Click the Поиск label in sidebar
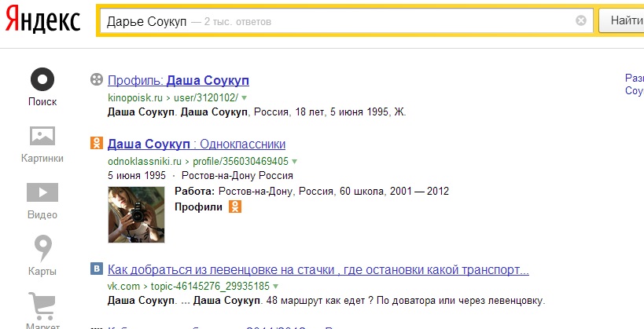Screen dimensions: 644x329 [42, 101]
